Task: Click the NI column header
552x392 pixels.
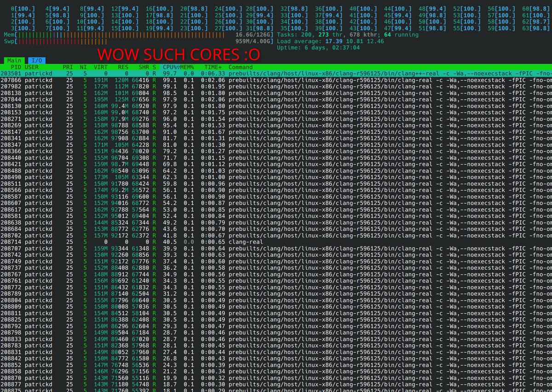Action: pyautogui.click(x=83, y=67)
